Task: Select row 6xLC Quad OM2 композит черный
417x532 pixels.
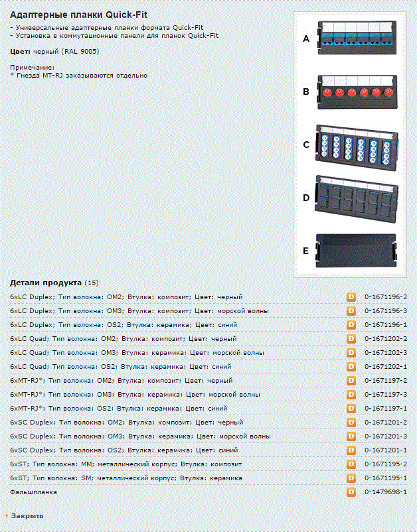Action: [124, 338]
